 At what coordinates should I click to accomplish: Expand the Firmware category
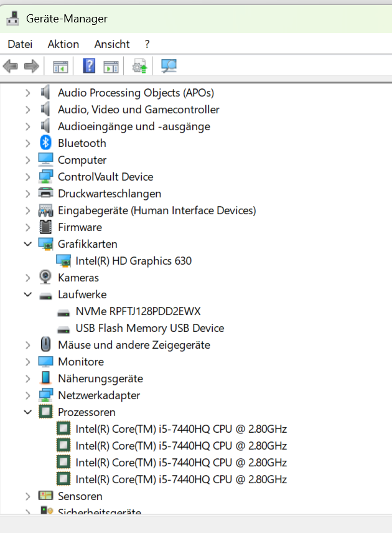(28, 227)
